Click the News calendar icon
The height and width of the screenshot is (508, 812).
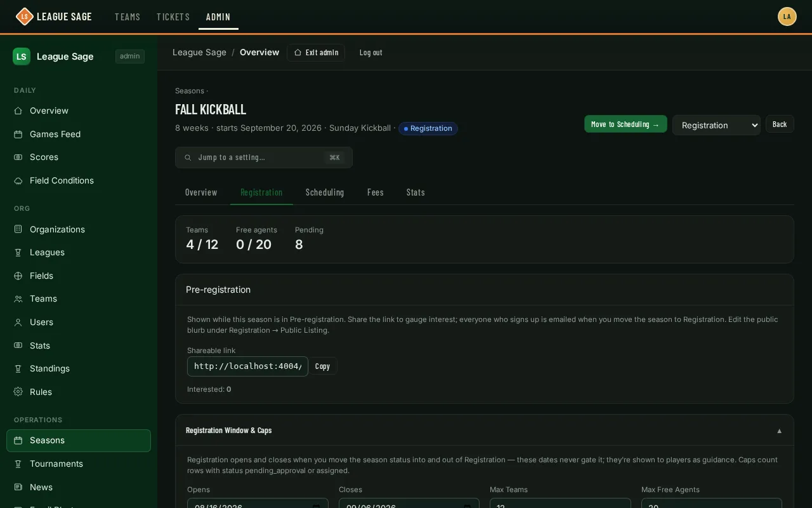click(x=18, y=487)
